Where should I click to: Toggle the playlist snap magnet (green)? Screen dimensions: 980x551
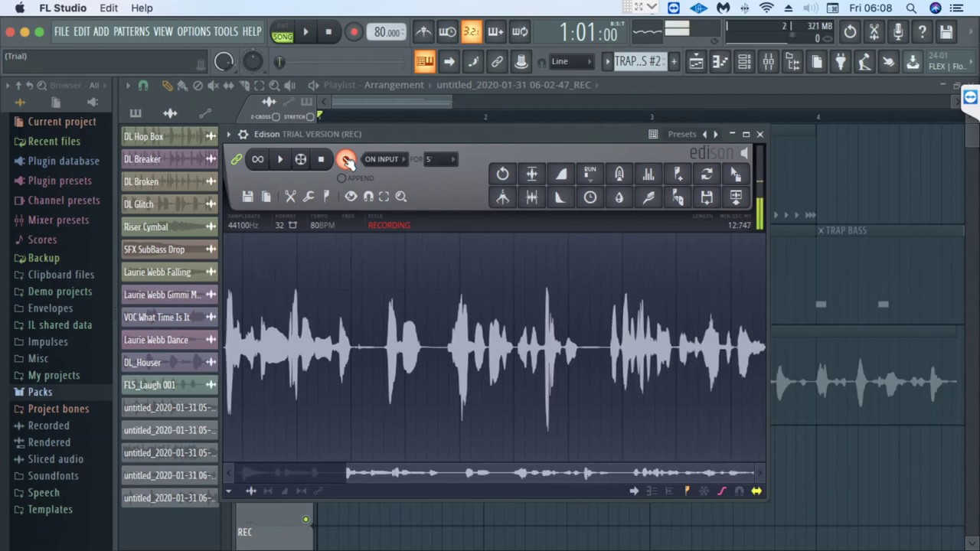143,86
